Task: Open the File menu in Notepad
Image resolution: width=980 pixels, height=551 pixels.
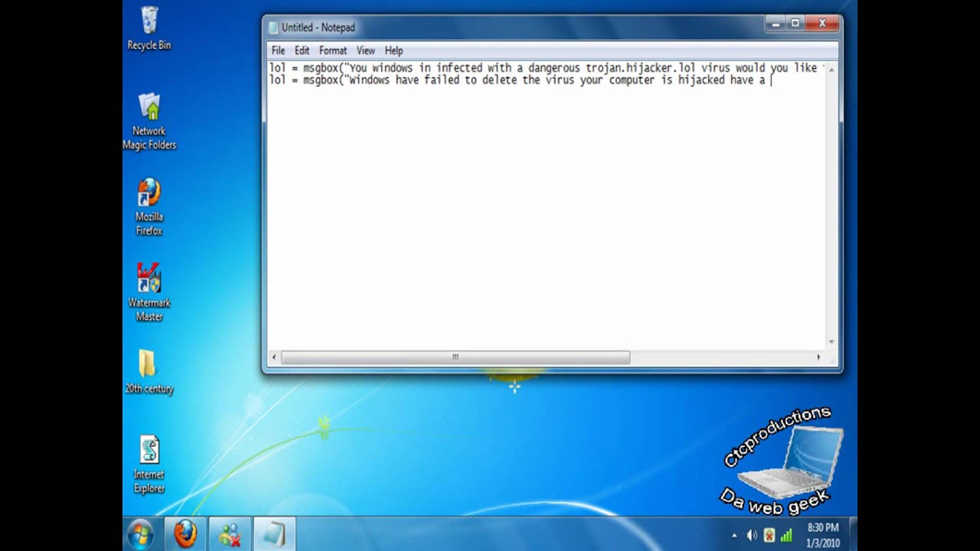Action: tap(278, 51)
